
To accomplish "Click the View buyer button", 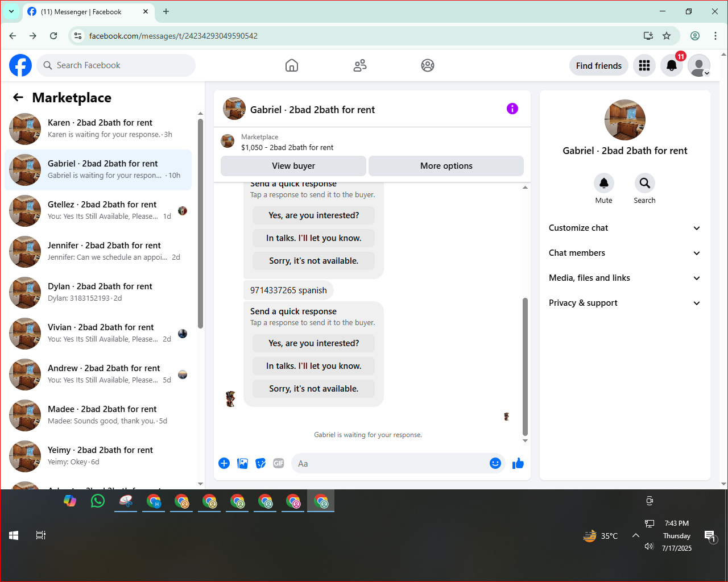I will 293,166.
